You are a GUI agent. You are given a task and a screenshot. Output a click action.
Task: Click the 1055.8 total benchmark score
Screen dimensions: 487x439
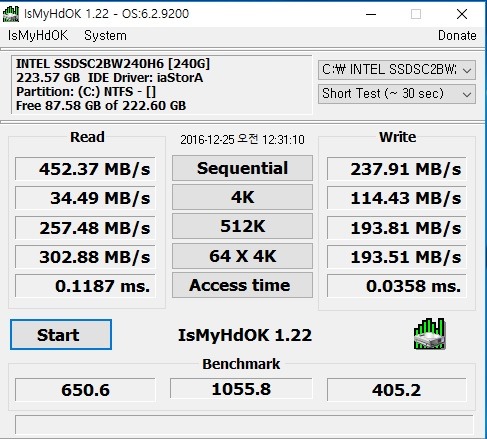coord(241,389)
